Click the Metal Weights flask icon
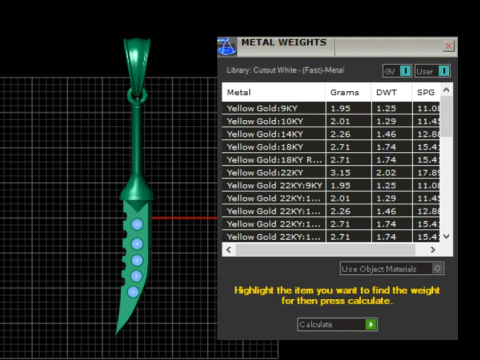The image size is (480, 360). tap(227, 46)
